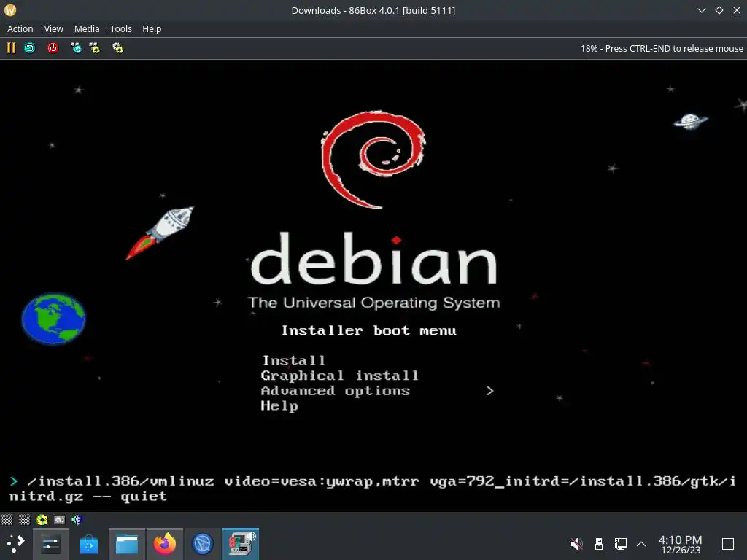Viewport: 747px width, 560px height.
Task: Open the network connections tray icon
Action: tap(620, 544)
